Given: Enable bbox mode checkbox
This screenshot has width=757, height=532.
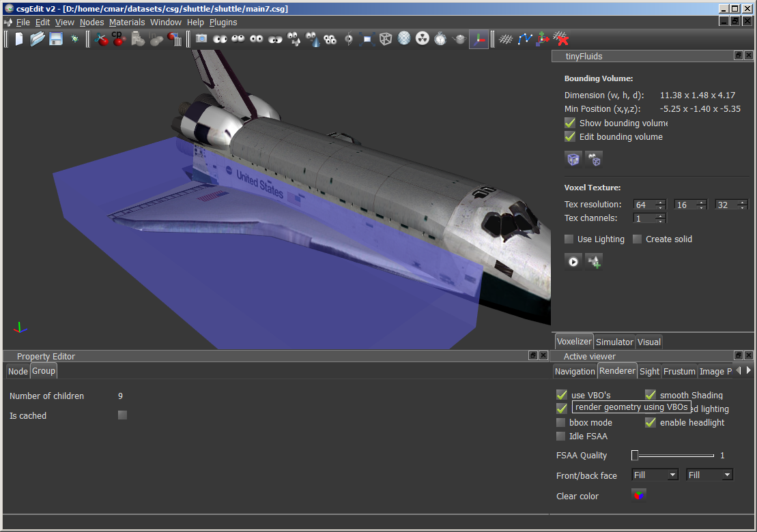Looking at the screenshot, I should coord(561,423).
